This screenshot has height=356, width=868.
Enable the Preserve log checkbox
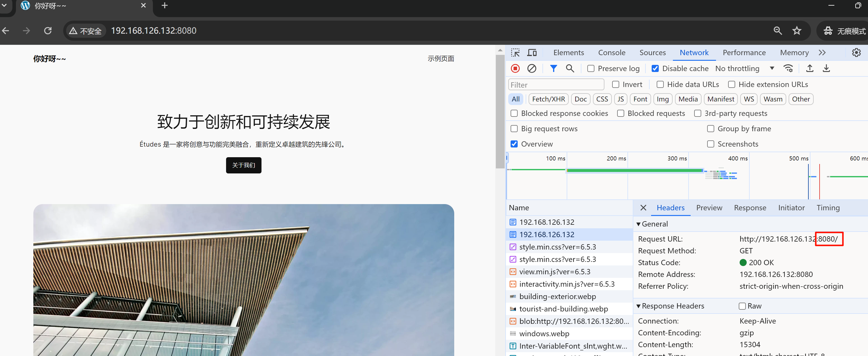(x=591, y=68)
